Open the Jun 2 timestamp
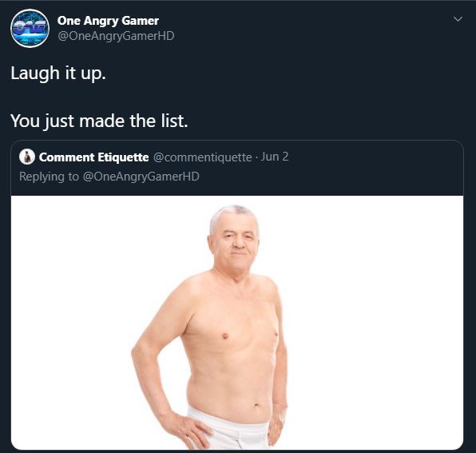Viewport: 476px width, 453px height. (275, 157)
